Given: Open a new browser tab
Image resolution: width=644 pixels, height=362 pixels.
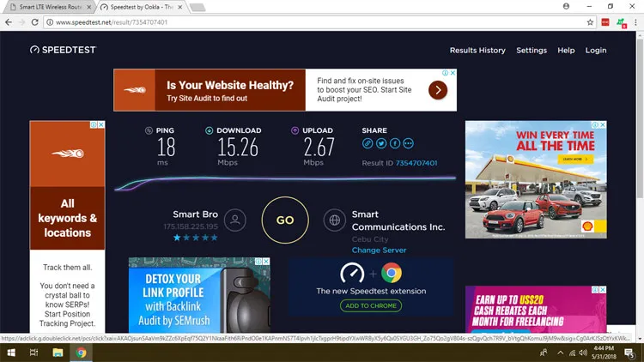Looking at the screenshot, I should point(197,7).
